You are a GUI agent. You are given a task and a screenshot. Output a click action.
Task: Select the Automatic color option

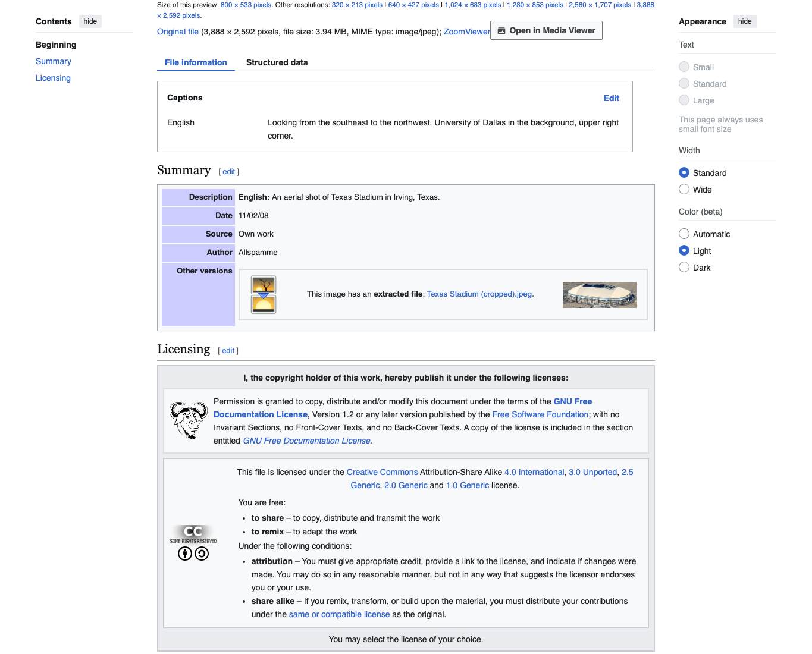point(684,234)
